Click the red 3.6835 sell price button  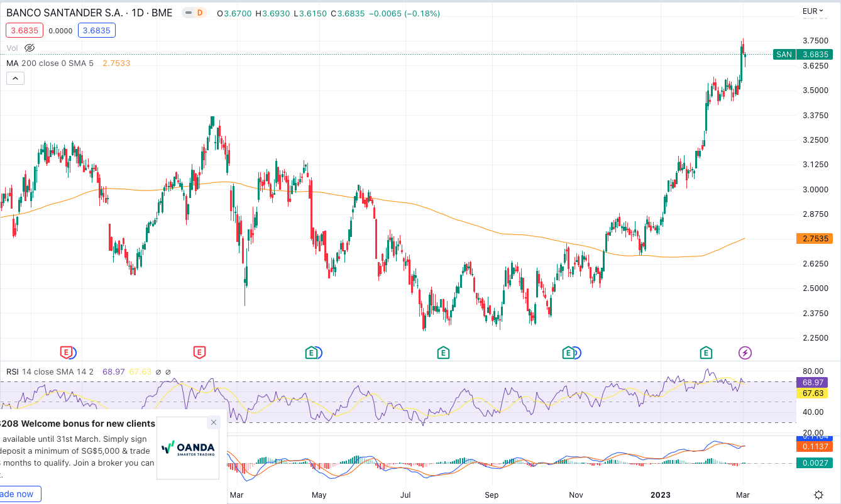23,30
